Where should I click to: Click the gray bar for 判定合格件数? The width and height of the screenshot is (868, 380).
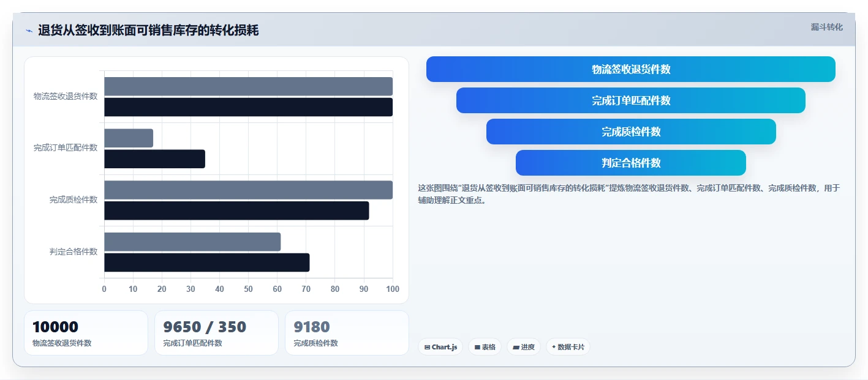tap(192, 242)
